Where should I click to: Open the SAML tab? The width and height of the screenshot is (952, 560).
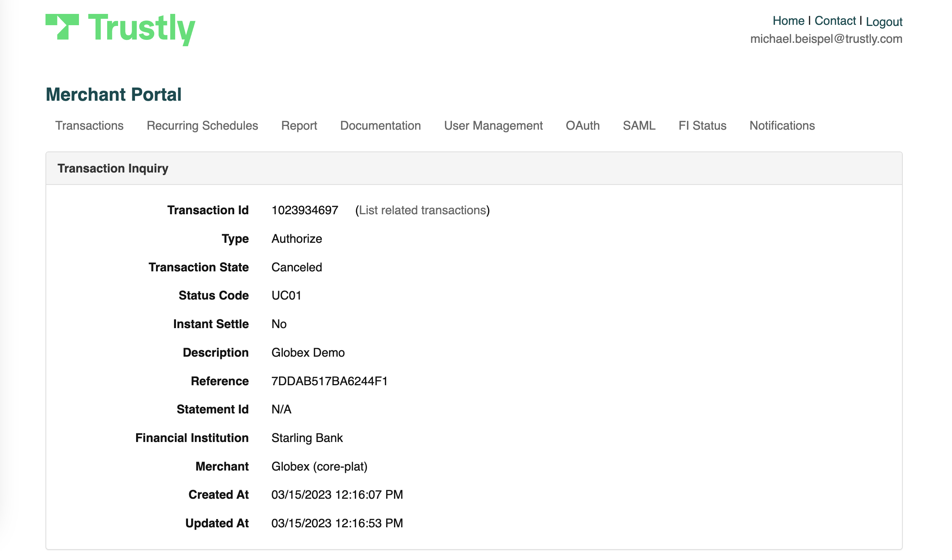pyautogui.click(x=639, y=126)
